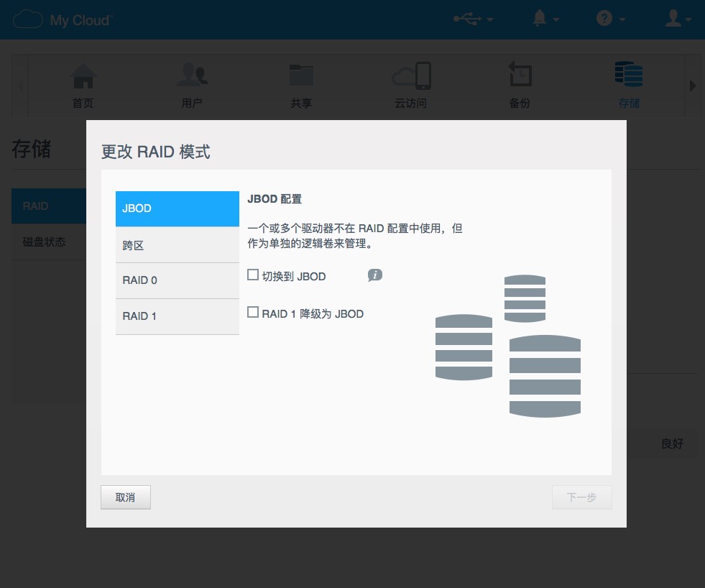705x588 pixels.
Task: Open the user account icon
Action: (x=673, y=19)
